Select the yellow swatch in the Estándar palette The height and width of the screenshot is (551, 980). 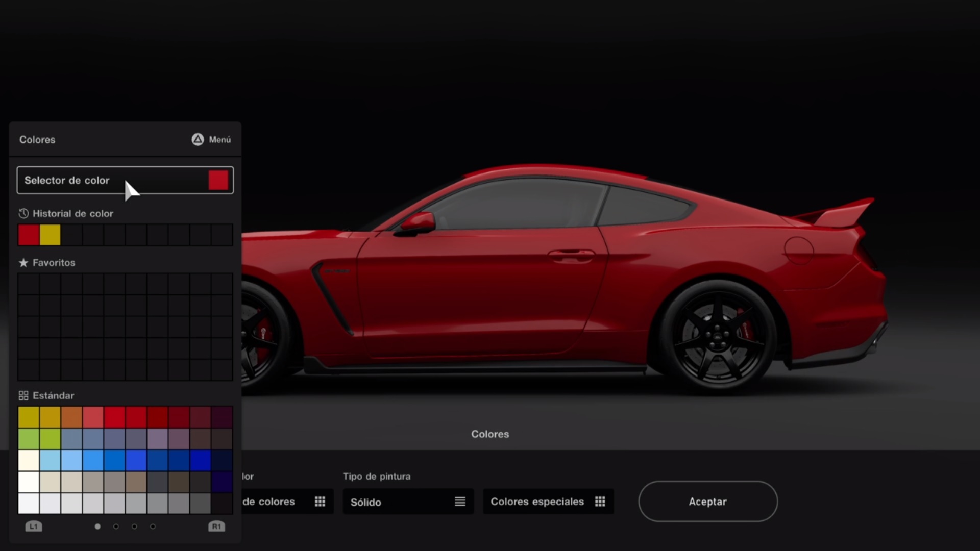pos(29,416)
